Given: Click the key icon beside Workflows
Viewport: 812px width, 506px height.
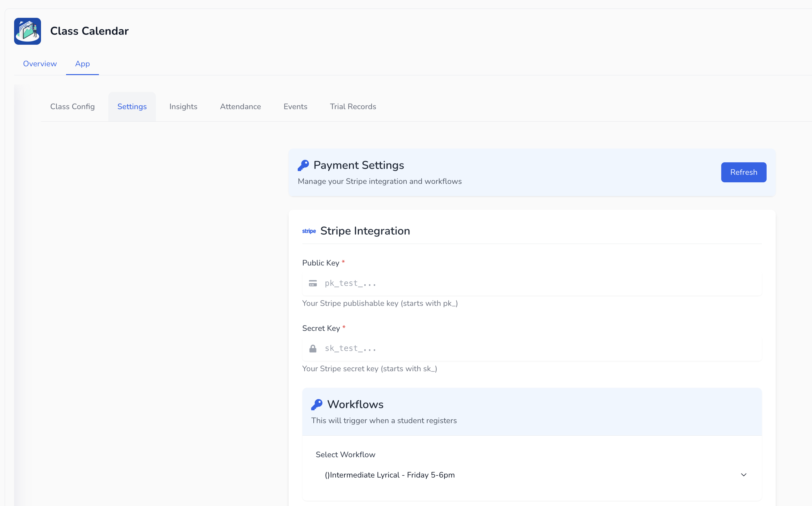Looking at the screenshot, I should click(x=317, y=405).
